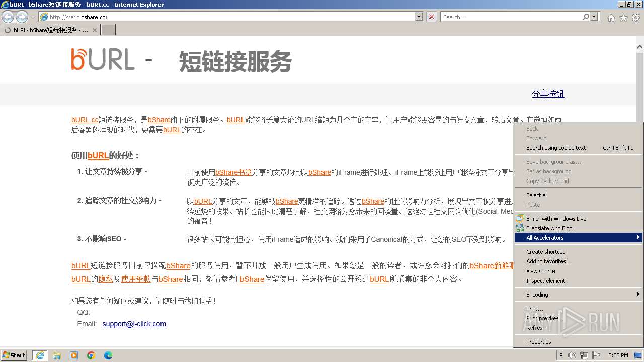Screen dimensions: 644x362
Task: Open recent pages dropdown next to Forward
Action: point(33,17)
